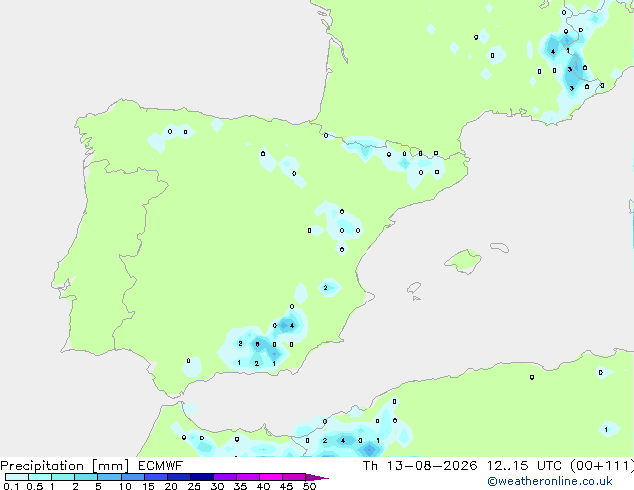
Task: Click the Ibiza island outline
Action: (x=414, y=288)
